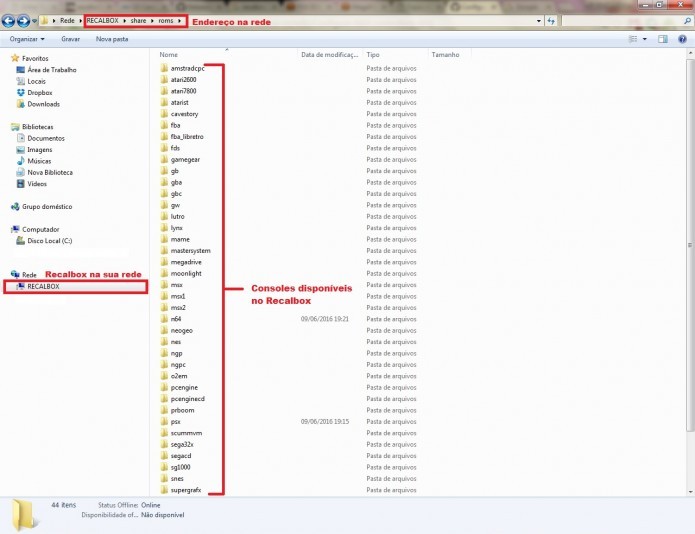The width and height of the screenshot is (695, 534).
Task: Select roms in the address breadcrumb
Action: click(x=166, y=21)
